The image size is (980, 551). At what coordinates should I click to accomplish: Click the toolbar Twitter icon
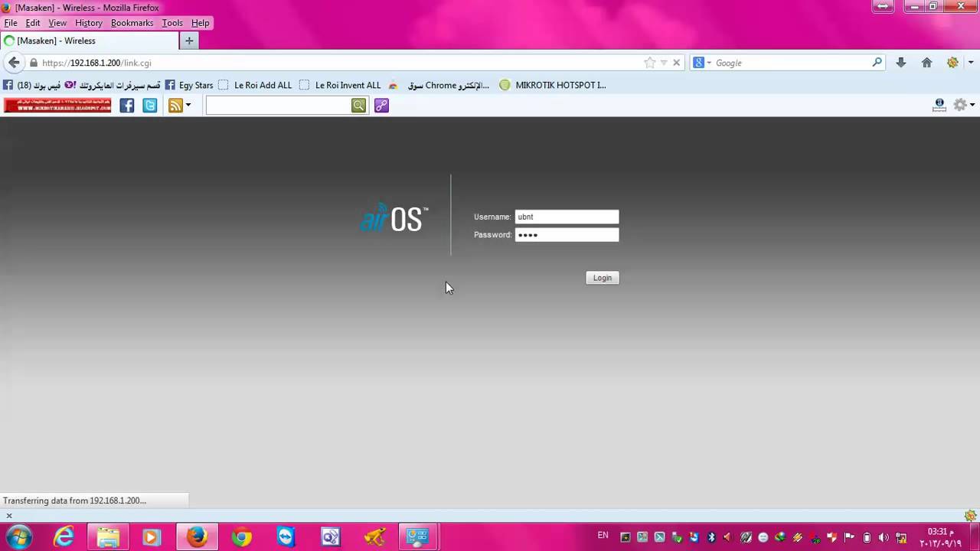coord(150,106)
